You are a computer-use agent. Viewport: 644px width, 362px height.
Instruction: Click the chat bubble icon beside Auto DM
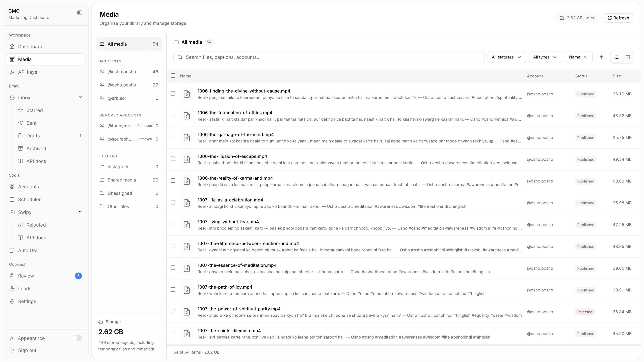click(12, 250)
